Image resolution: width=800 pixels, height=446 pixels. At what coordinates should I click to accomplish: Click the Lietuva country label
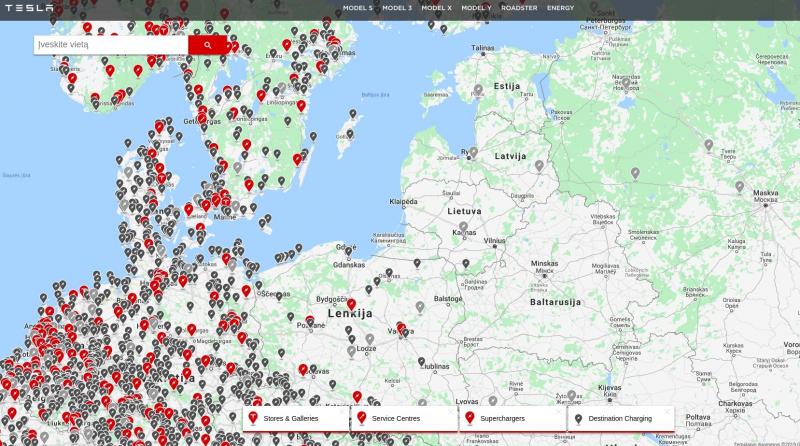[x=464, y=211]
